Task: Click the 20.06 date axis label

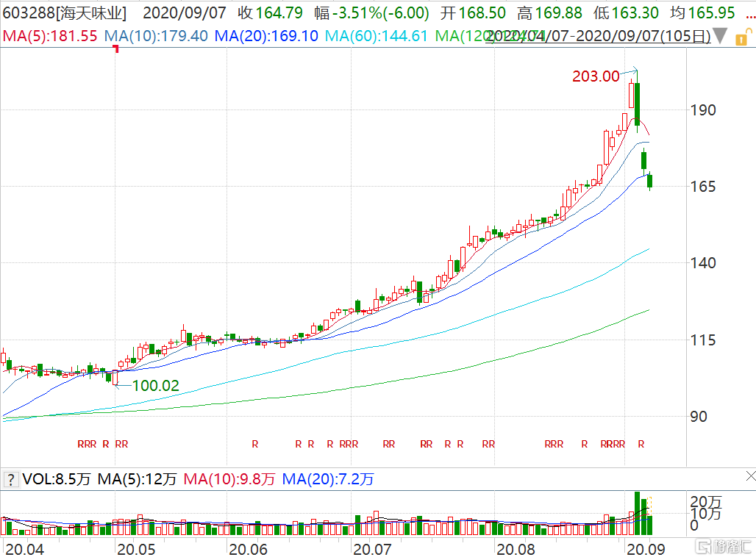Action: [249, 550]
